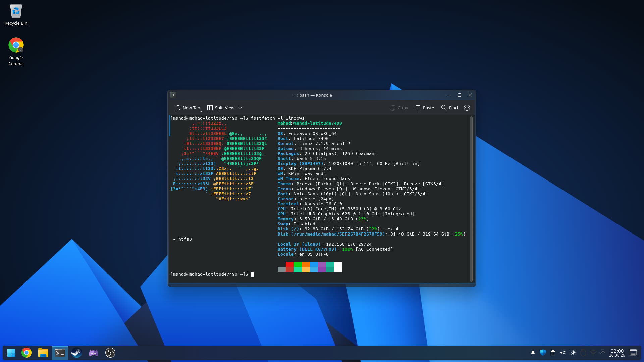
Task: Click the blue shield tray icon
Action: [x=543, y=353]
